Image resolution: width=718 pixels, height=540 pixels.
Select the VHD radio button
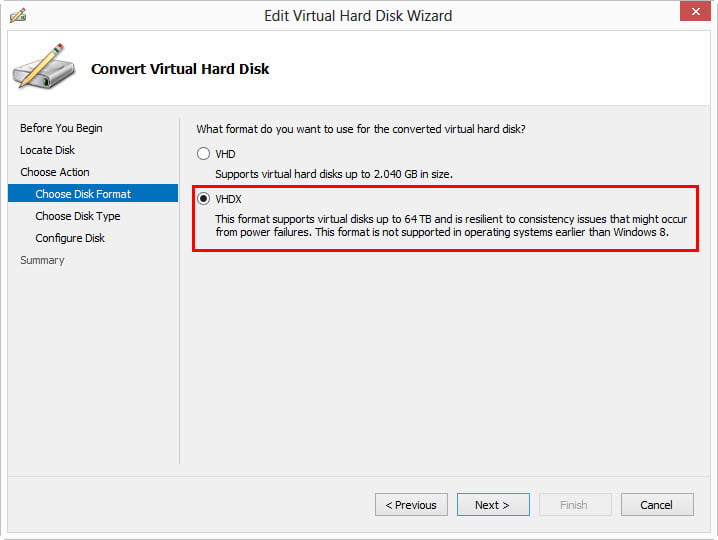[x=204, y=154]
